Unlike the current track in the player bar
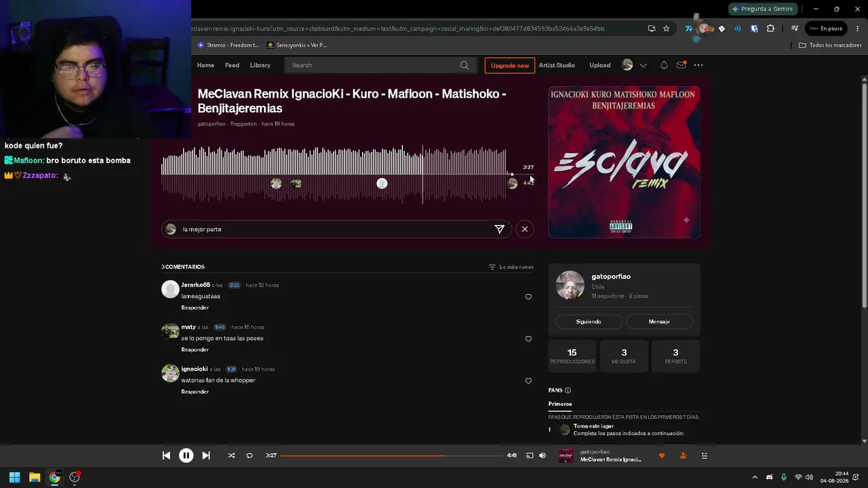 (x=662, y=456)
